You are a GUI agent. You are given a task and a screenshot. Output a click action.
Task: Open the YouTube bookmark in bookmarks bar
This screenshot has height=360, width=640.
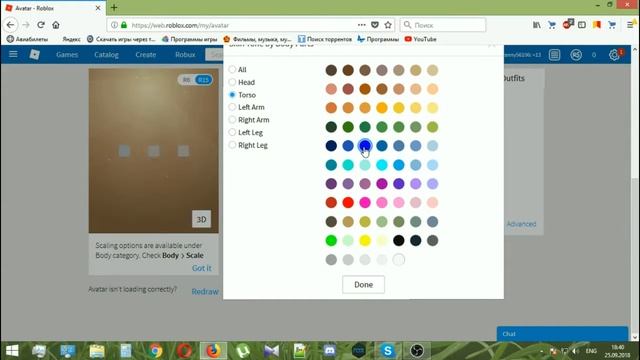[x=420, y=39]
